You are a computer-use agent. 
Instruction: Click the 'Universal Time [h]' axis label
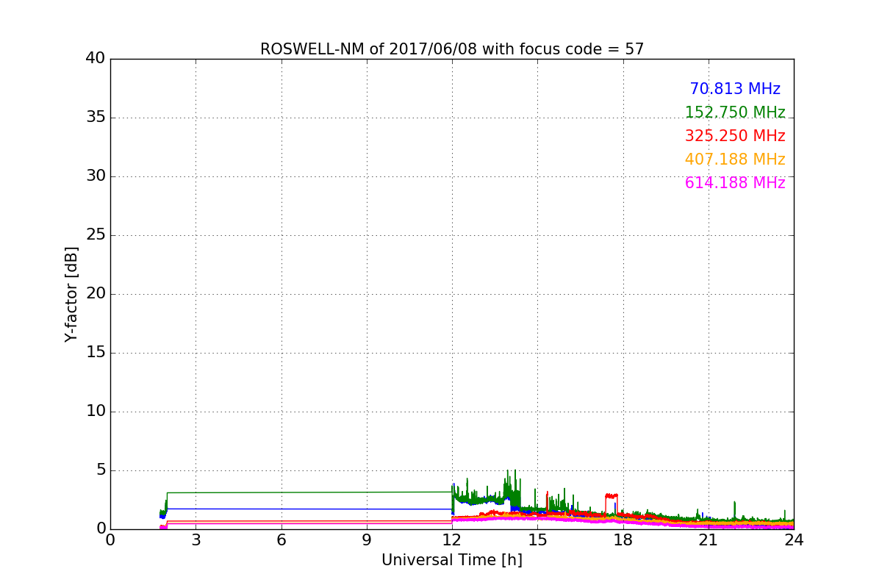pyautogui.click(x=452, y=560)
